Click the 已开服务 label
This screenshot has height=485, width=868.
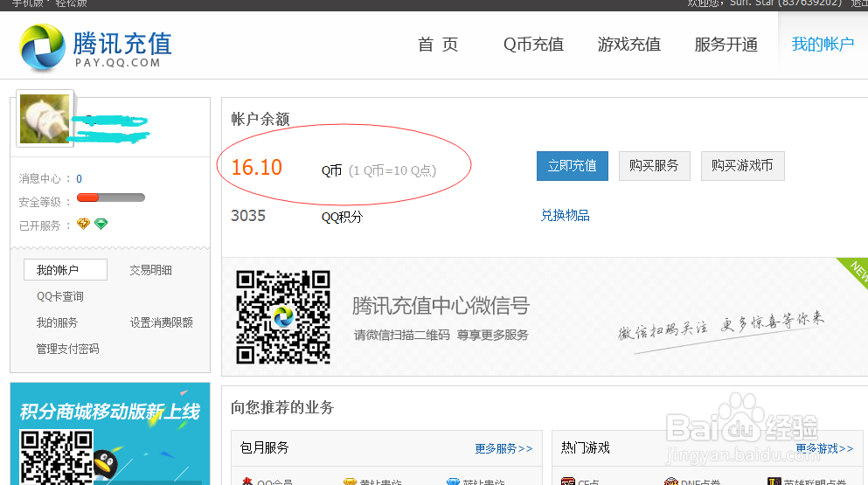pos(40,225)
